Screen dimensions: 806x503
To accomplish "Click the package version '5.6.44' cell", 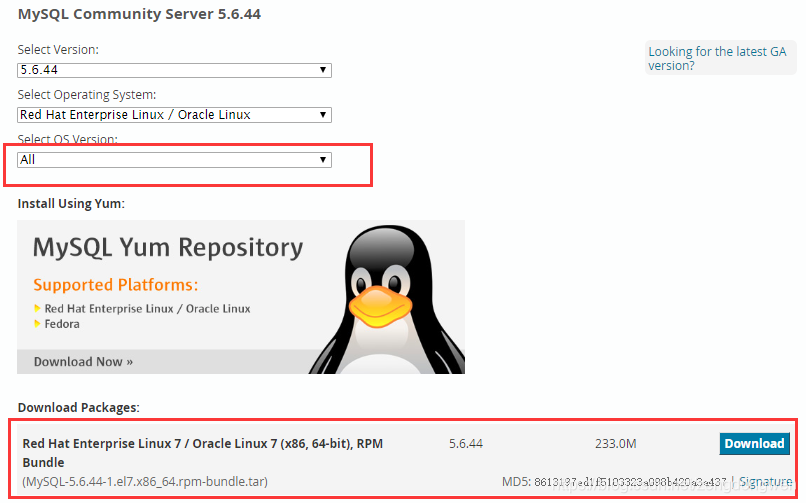I will click(466, 443).
